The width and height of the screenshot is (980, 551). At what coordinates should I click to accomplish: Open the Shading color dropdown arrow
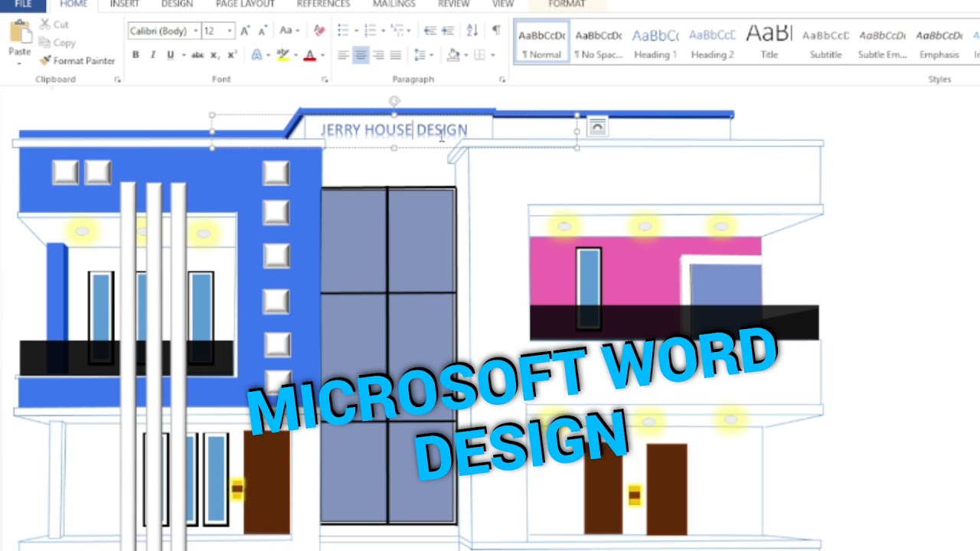465,55
